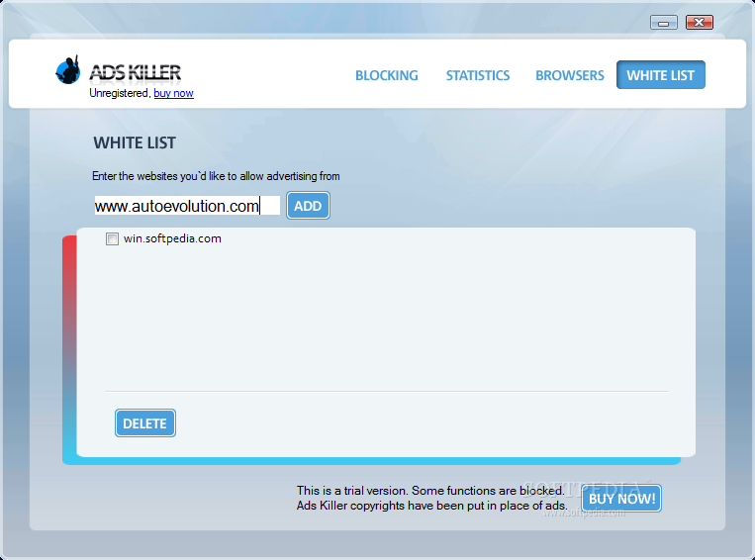Click the 'Enter the websites' instruction text
Image resolution: width=755 pixels, height=560 pixels.
216,176
